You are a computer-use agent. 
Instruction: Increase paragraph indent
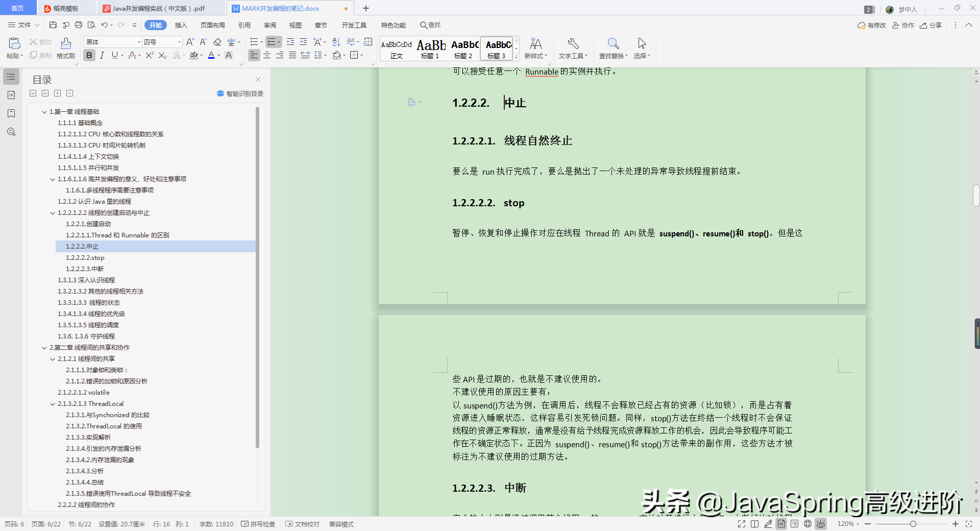pos(303,42)
